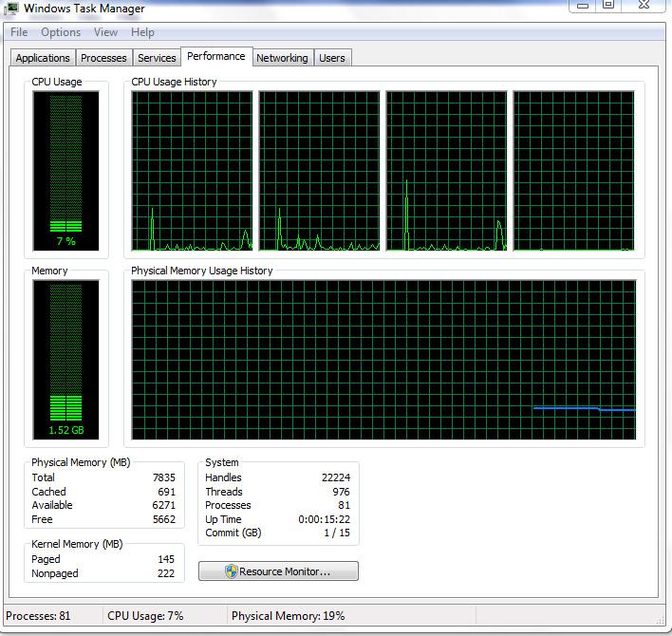Image resolution: width=672 pixels, height=636 pixels.
Task: Click the Task Manager title bar icon
Action: [10, 9]
